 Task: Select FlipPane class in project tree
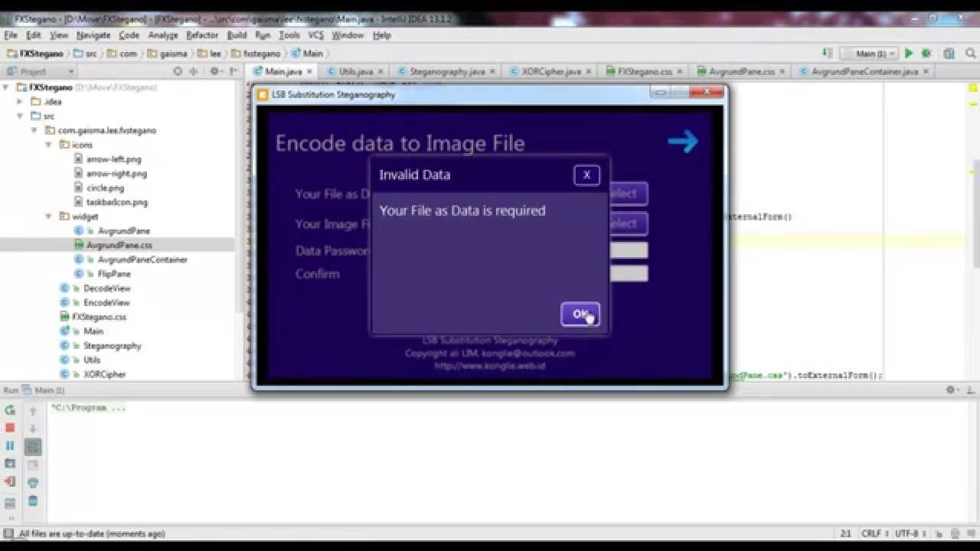point(114,273)
